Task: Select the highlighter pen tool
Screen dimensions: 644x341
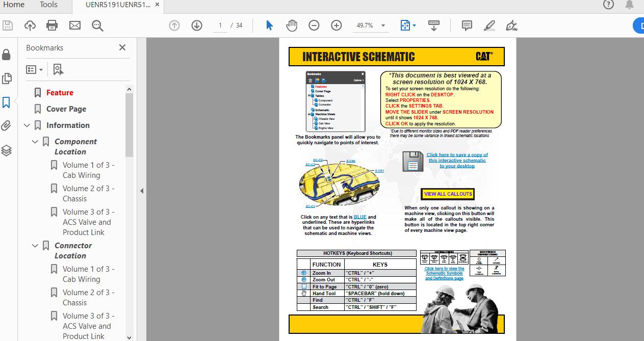Action: pyautogui.click(x=489, y=25)
